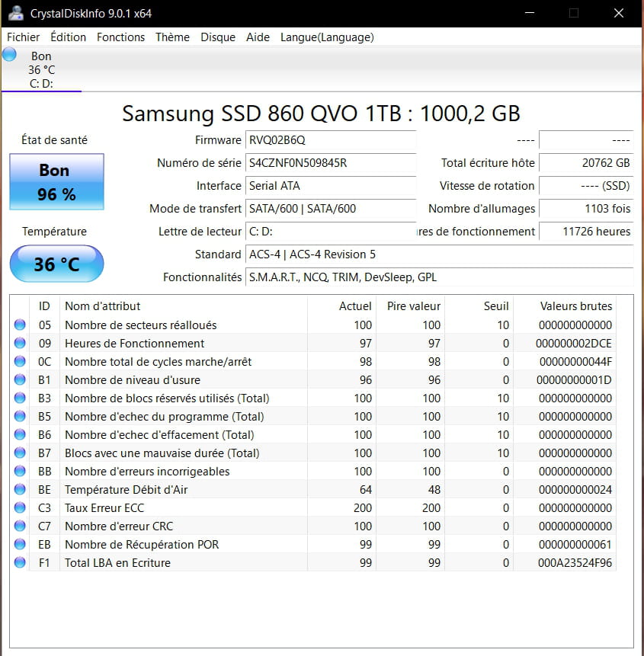Image resolution: width=644 pixels, height=656 pixels.
Task: Click the 36 °C temperature button
Action: [x=56, y=264]
